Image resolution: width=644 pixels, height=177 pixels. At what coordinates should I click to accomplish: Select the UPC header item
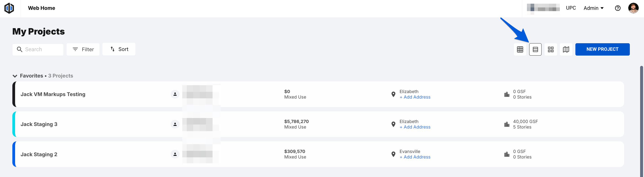pyautogui.click(x=571, y=8)
